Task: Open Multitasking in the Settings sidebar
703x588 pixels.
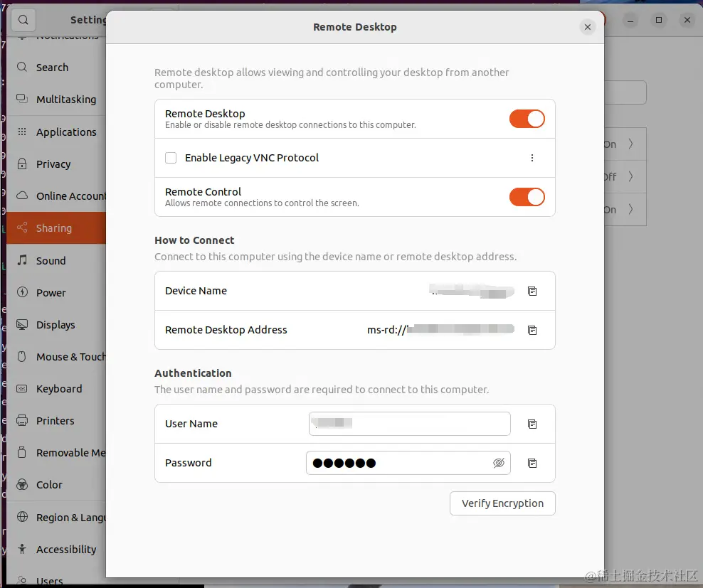Action: [56, 99]
